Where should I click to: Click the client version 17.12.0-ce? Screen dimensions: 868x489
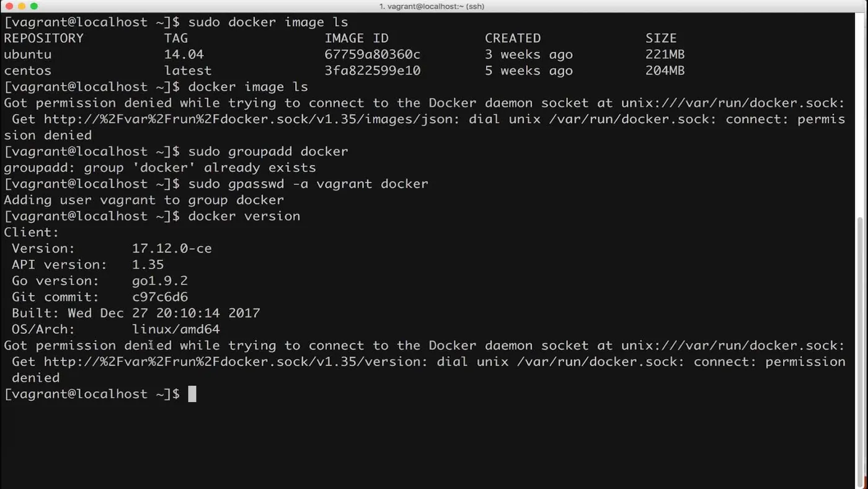172,248
